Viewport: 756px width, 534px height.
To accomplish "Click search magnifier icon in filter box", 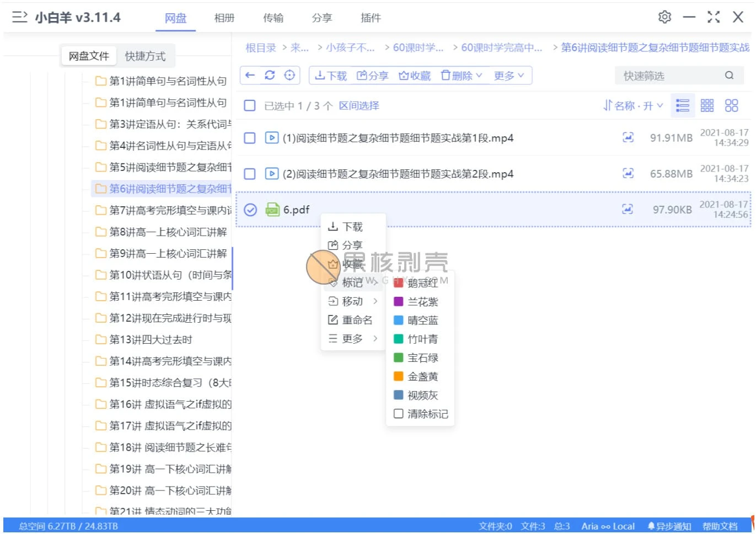I will (x=729, y=76).
